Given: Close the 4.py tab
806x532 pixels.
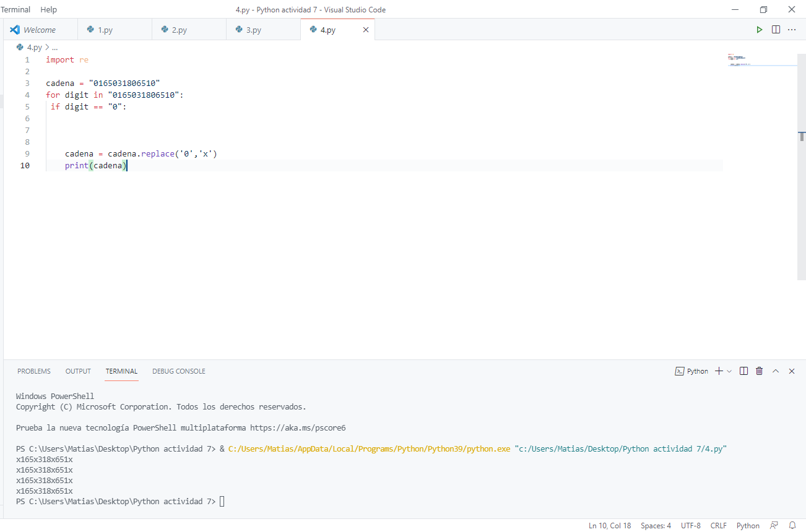Looking at the screenshot, I should tap(365, 30).
